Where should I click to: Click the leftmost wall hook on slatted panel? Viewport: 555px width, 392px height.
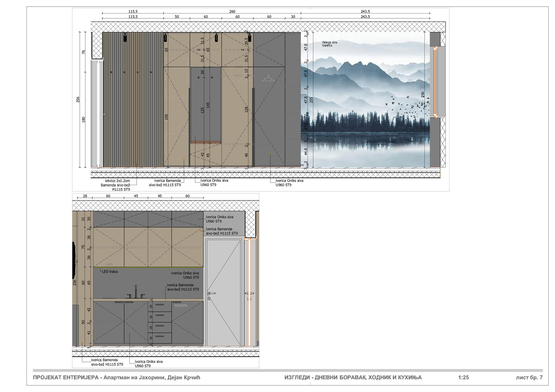[x=111, y=72]
